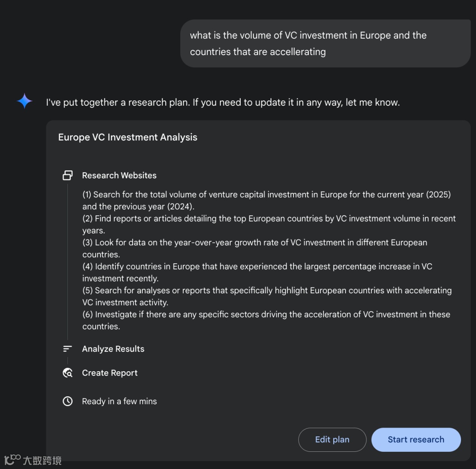The image size is (476, 469).
Task: Open Edit plan to modify the research
Action: (332, 439)
